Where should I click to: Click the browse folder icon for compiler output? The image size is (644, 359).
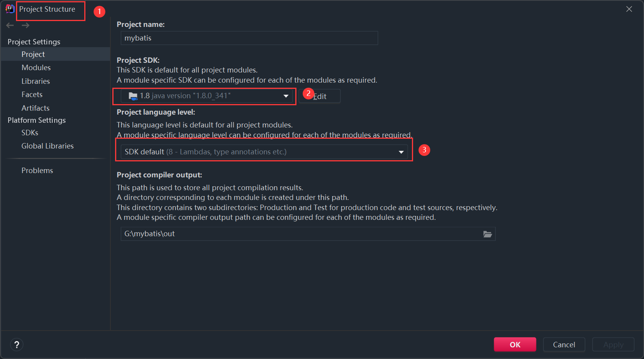pyautogui.click(x=487, y=234)
